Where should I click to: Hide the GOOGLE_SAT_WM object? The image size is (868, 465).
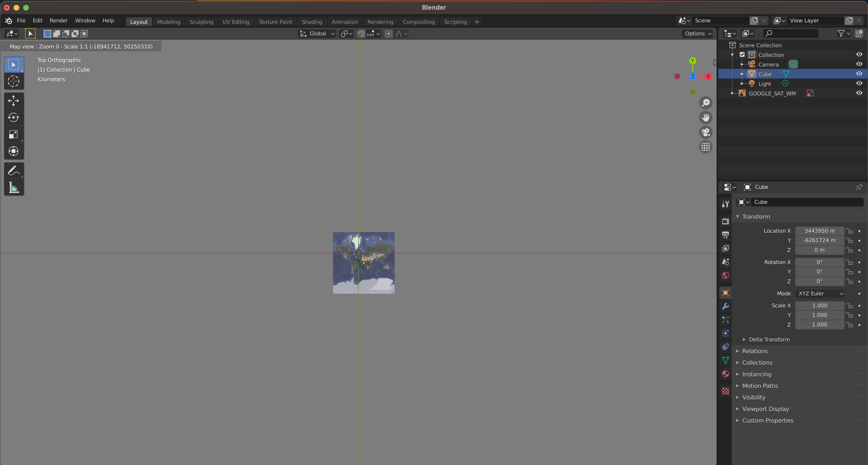click(x=859, y=93)
